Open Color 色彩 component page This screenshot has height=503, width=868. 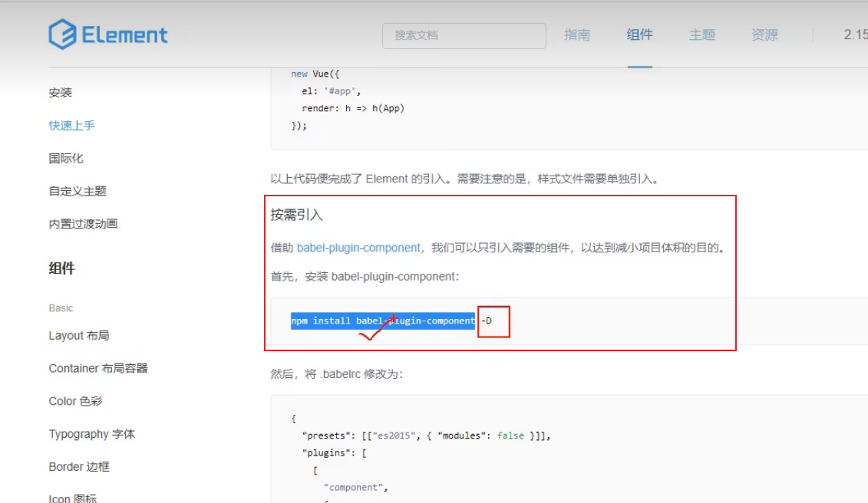coord(75,400)
